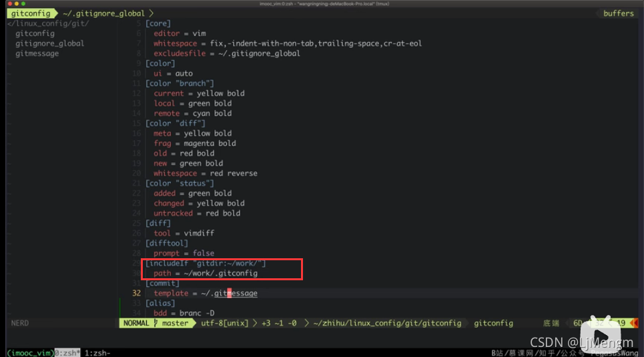Open gitconfig in the NERDTree sidebar

(x=35, y=33)
